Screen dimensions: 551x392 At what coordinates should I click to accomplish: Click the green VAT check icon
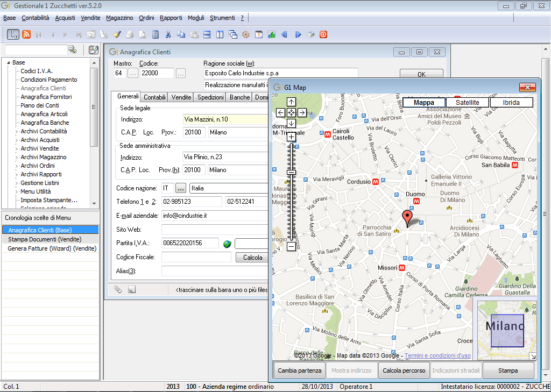pos(228,244)
